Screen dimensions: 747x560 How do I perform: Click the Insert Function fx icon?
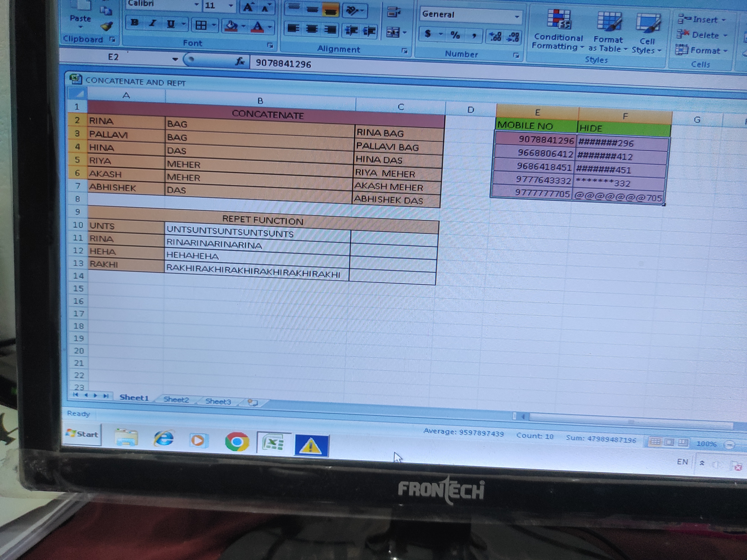pyautogui.click(x=239, y=61)
